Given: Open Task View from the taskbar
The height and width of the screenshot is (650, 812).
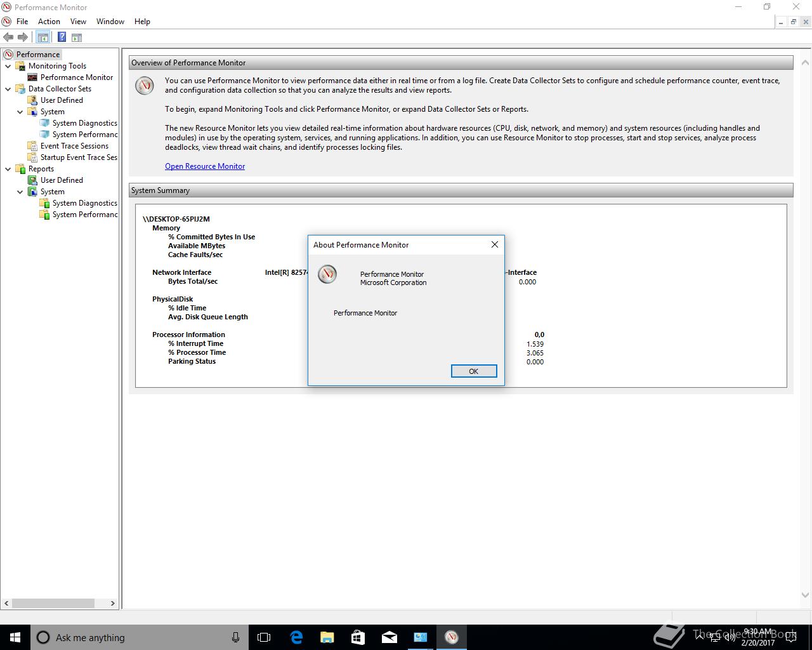Looking at the screenshot, I should pyautogui.click(x=264, y=637).
